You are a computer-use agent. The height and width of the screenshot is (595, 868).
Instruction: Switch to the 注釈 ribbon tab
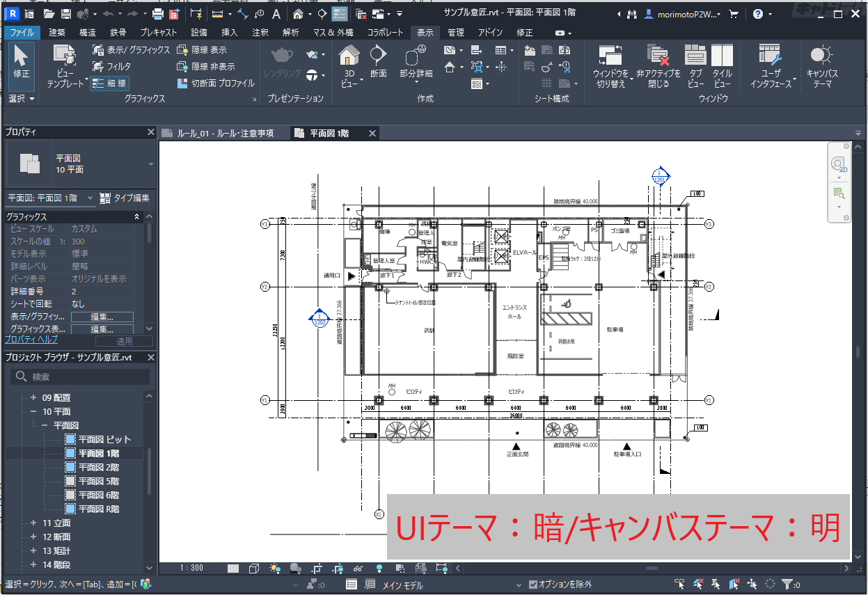click(x=260, y=32)
